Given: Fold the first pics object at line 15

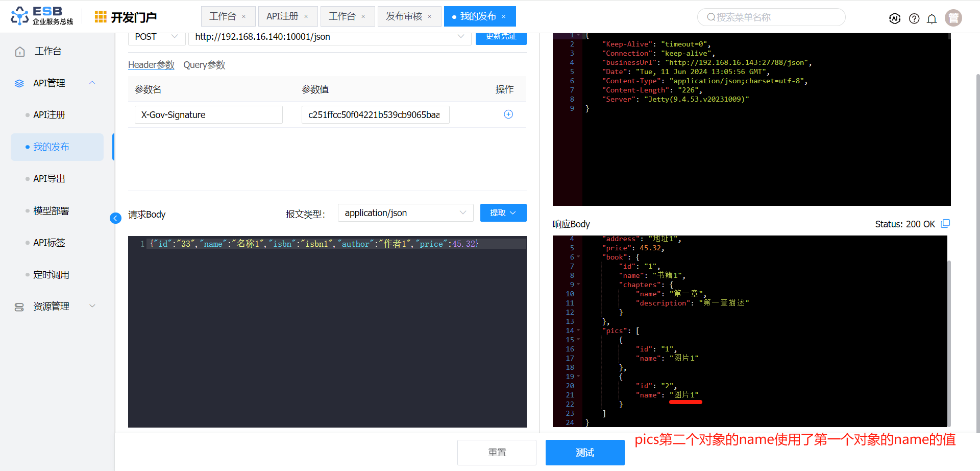Looking at the screenshot, I should click(578, 340).
